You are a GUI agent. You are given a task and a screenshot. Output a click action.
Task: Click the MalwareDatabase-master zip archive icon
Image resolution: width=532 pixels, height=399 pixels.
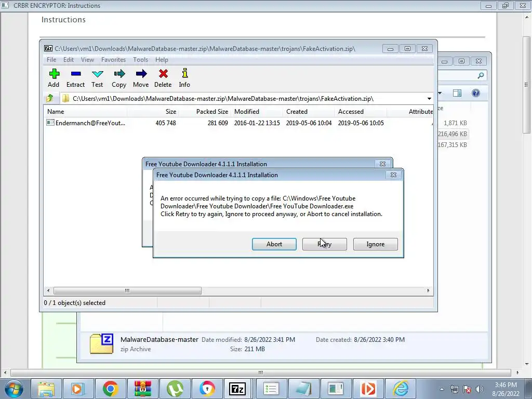(101, 344)
